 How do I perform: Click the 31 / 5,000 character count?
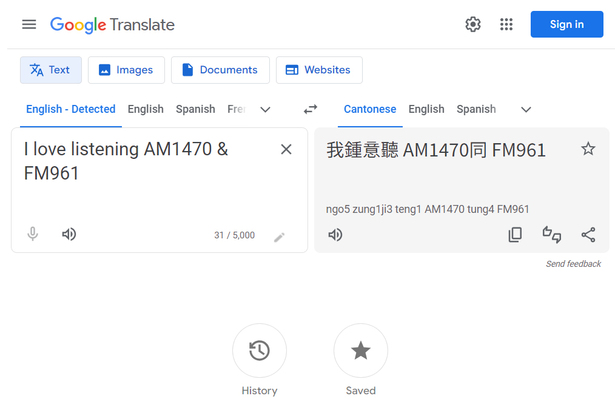(x=234, y=235)
